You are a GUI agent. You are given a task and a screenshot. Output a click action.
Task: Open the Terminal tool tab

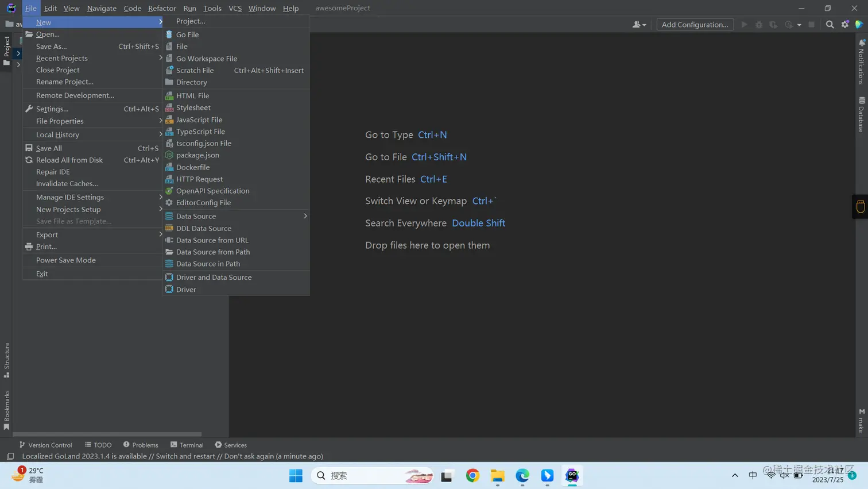click(x=187, y=445)
